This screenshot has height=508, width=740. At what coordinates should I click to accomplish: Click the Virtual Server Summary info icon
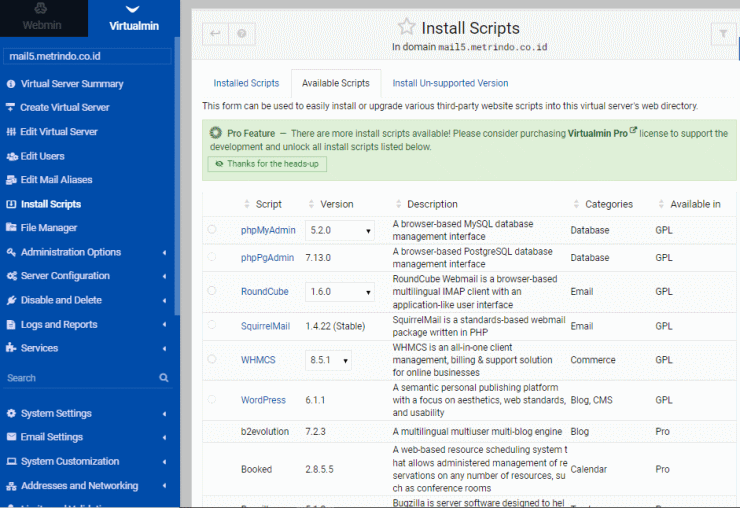(x=11, y=84)
